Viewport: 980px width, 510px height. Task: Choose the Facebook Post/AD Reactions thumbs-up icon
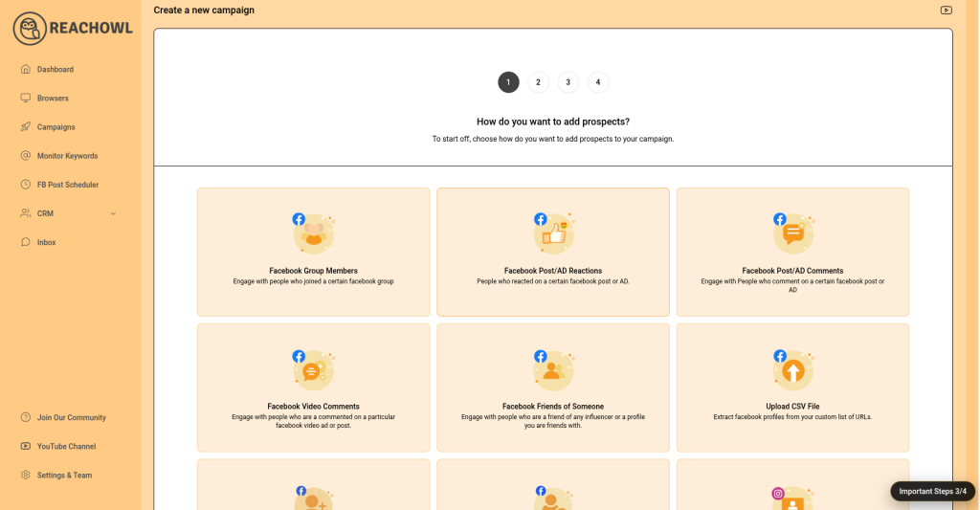pos(552,233)
